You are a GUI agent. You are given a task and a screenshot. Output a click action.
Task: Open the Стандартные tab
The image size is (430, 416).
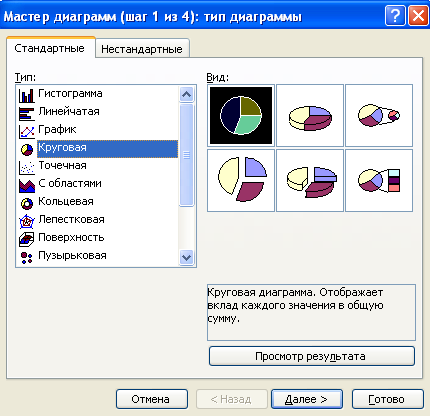50,48
